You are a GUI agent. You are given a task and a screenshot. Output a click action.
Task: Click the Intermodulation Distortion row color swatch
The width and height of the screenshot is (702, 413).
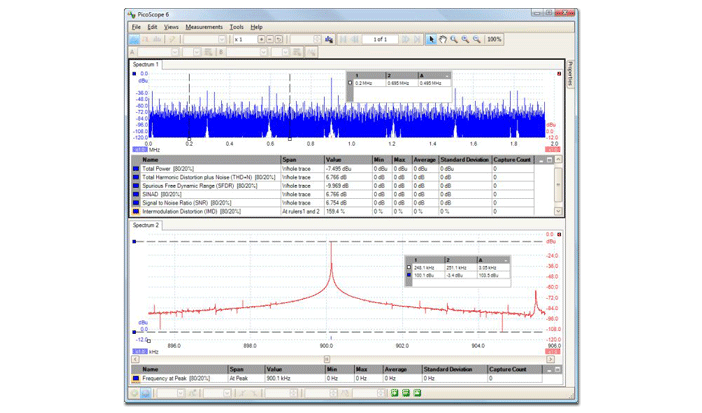136,211
